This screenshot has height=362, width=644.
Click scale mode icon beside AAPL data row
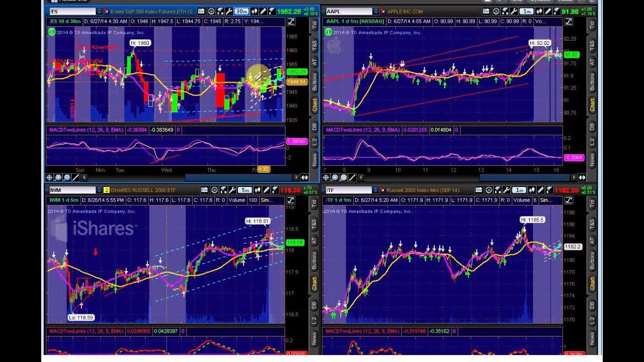click(x=569, y=22)
